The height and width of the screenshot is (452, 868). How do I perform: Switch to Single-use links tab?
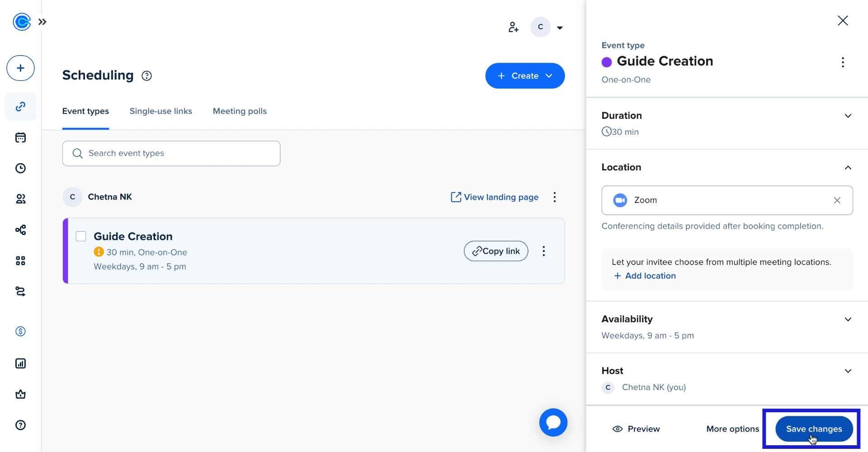point(160,111)
